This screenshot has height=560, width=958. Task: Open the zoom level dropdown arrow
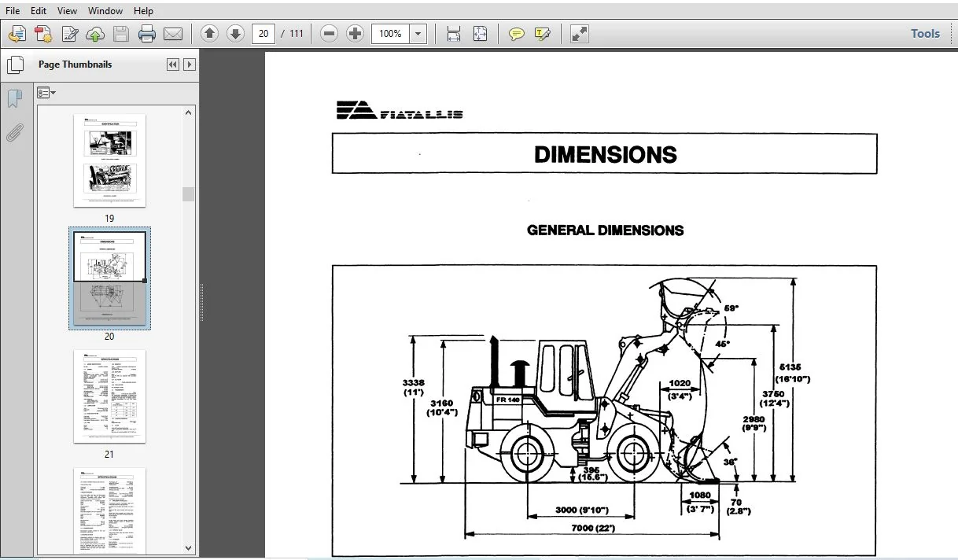[418, 34]
